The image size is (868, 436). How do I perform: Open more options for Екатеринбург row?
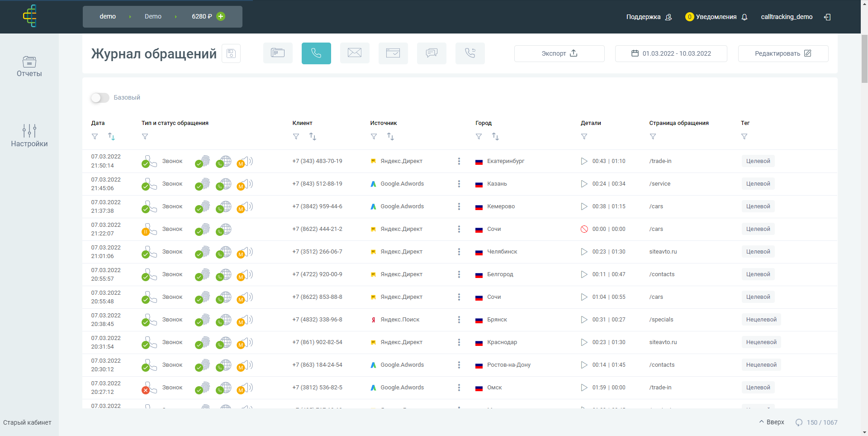click(459, 161)
